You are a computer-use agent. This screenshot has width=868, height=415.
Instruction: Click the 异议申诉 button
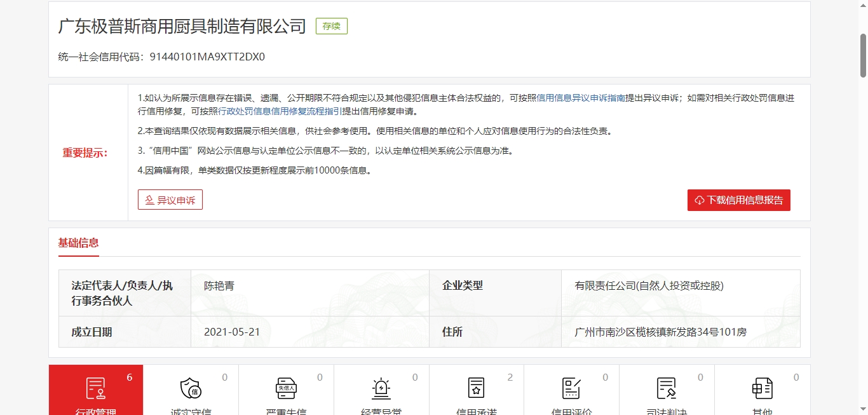[170, 200]
